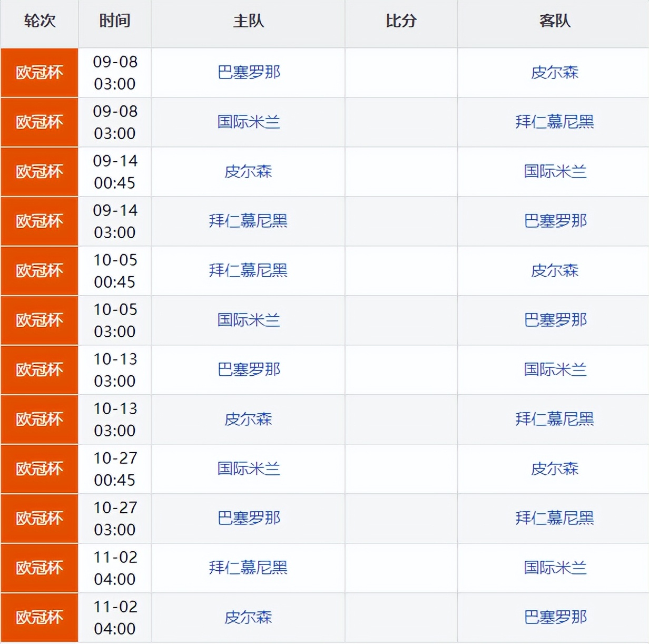
Task: Select 10-13 03:00 time for 巴塞罗那 vs 国际米兰
Action: pos(115,370)
